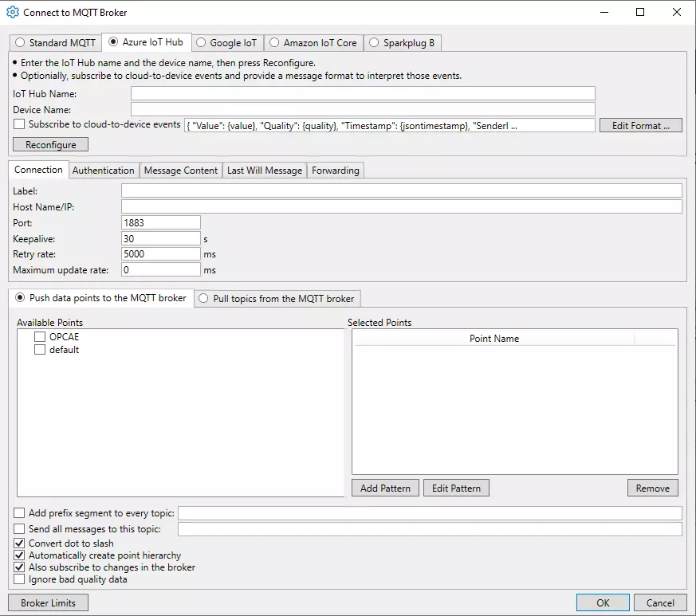The width and height of the screenshot is (696, 616).
Task: Go to the Forwarding tab
Action: click(336, 171)
